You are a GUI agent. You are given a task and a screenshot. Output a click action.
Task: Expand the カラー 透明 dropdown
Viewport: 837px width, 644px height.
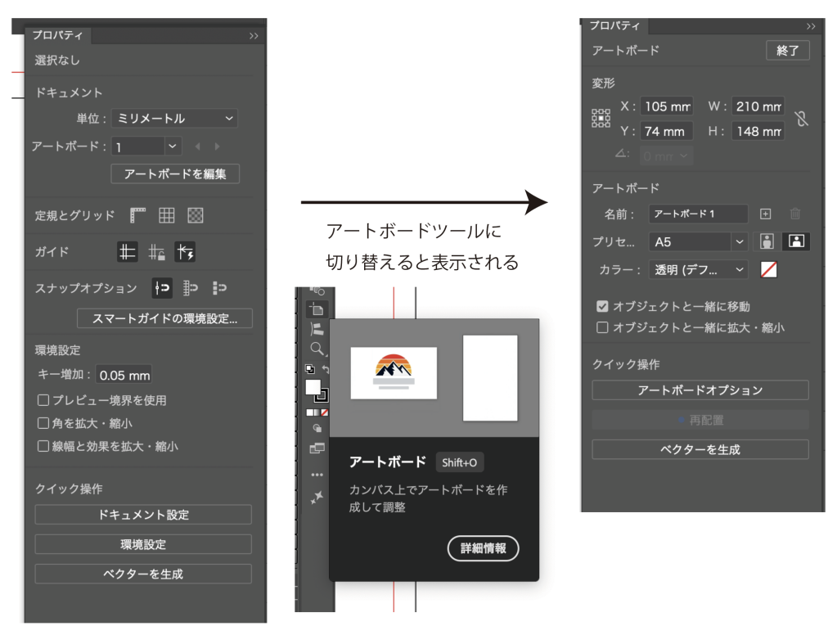click(698, 269)
